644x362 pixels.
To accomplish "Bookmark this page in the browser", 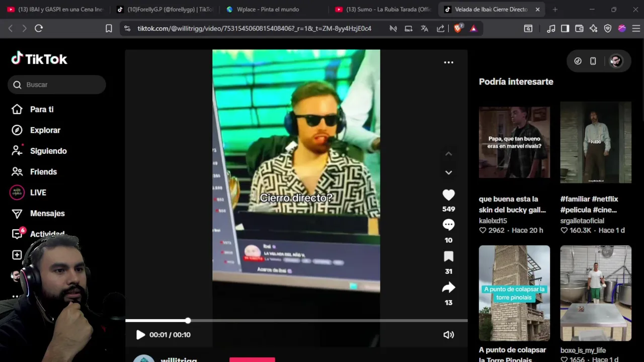I will coord(109,29).
